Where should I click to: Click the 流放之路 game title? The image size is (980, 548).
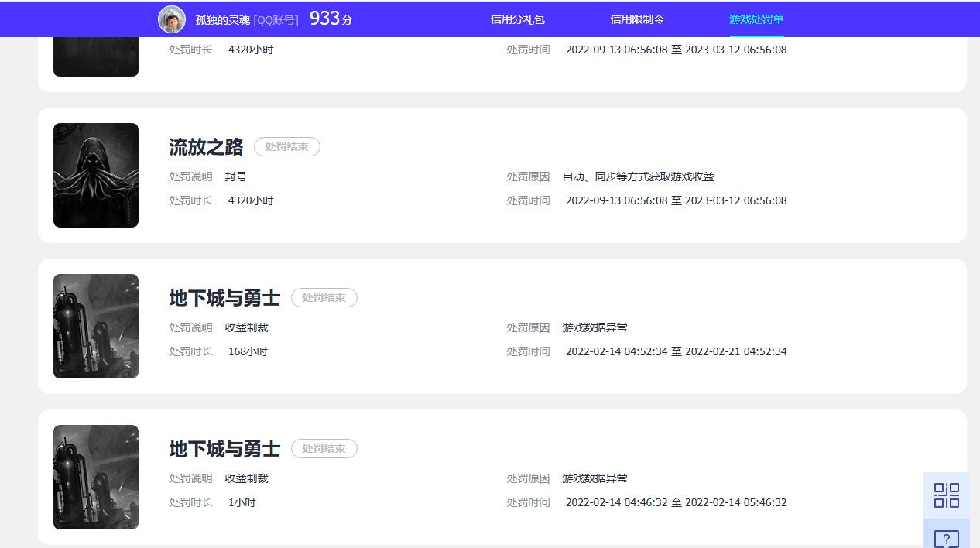click(206, 147)
